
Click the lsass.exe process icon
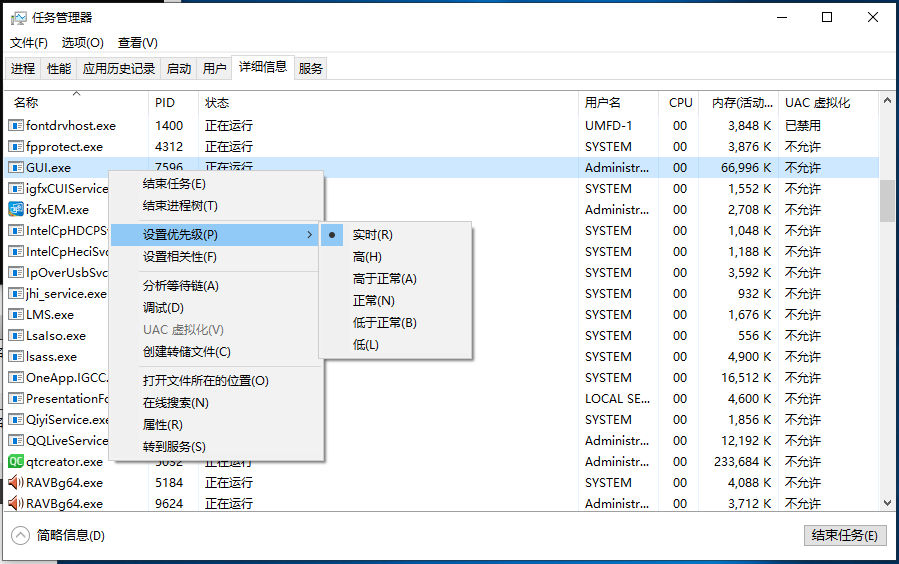tap(16, 357)
